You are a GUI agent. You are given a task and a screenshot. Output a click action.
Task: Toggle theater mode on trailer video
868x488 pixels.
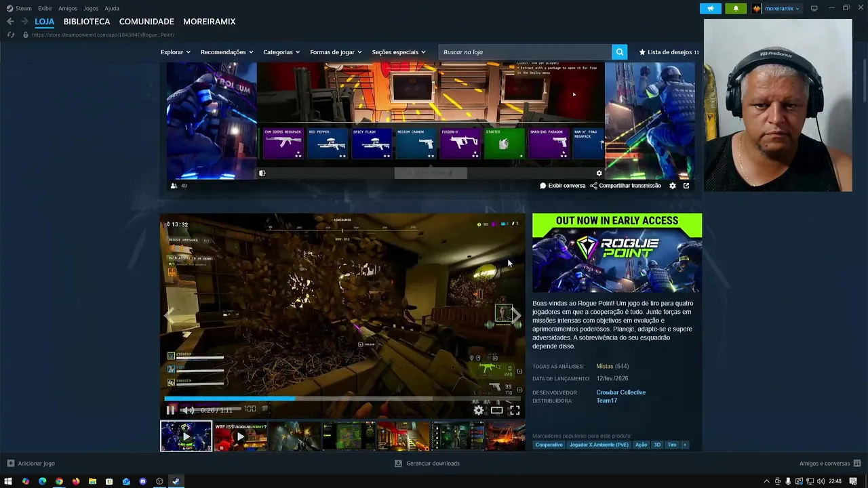[497, 409]
